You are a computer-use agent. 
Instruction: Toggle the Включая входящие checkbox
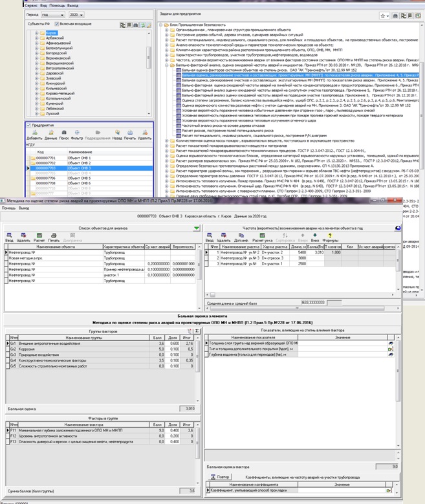pos(58,23)
